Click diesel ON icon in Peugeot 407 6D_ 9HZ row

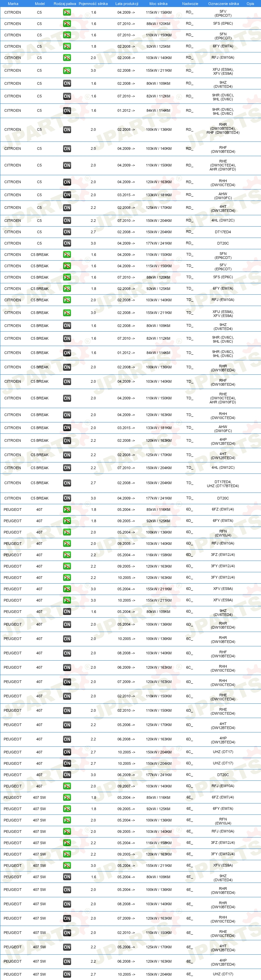click(67, 612)
